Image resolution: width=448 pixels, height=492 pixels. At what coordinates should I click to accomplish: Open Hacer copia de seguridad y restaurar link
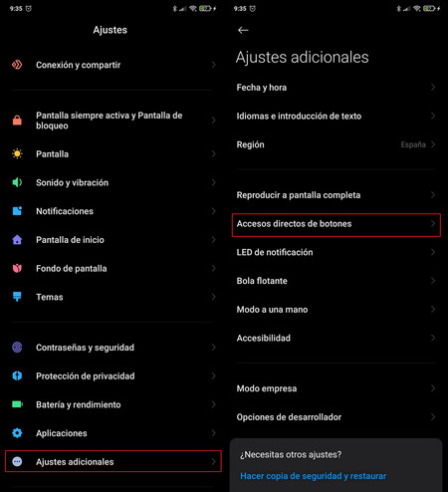pos(313,476)
